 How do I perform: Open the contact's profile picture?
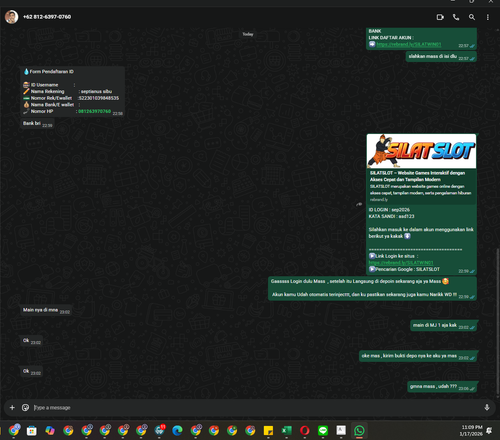pyautogui.click(x=11, y=17)
